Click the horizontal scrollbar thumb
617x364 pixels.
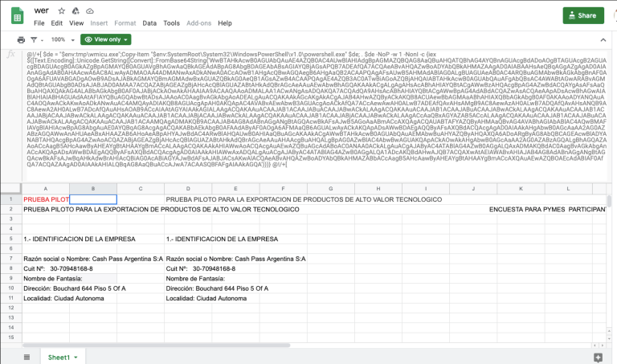[x=156, y=345]
